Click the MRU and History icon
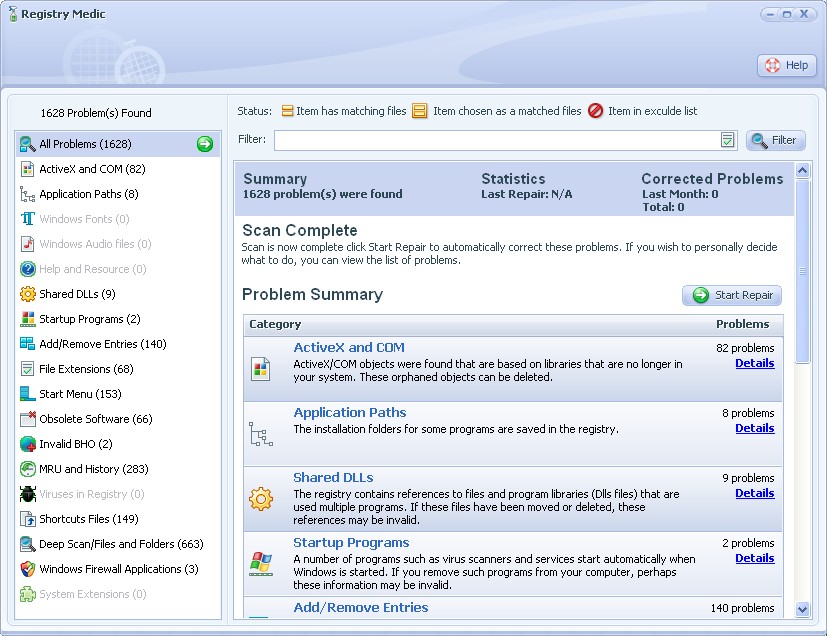This screenshot has height=636, width=827. click(x=27, y=469)
